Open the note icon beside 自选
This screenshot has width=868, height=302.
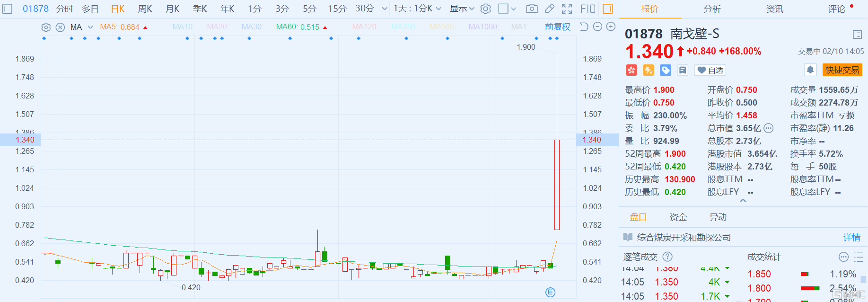tap(683, 70)
